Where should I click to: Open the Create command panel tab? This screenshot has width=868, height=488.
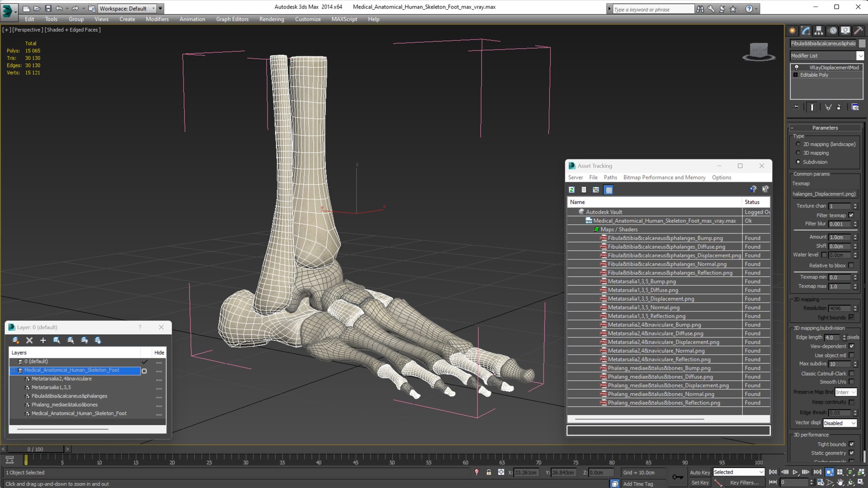(x=793, y=31)
